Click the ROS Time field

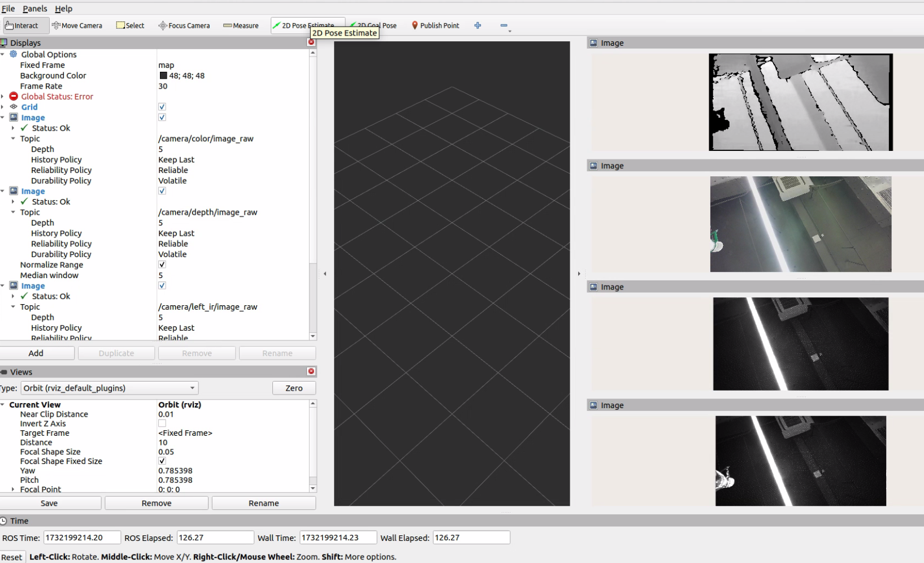click(x=82, y=538)
